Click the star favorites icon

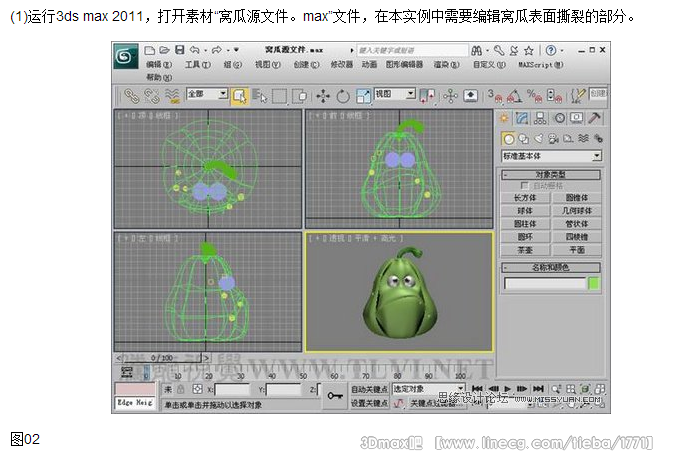point(528,51)
